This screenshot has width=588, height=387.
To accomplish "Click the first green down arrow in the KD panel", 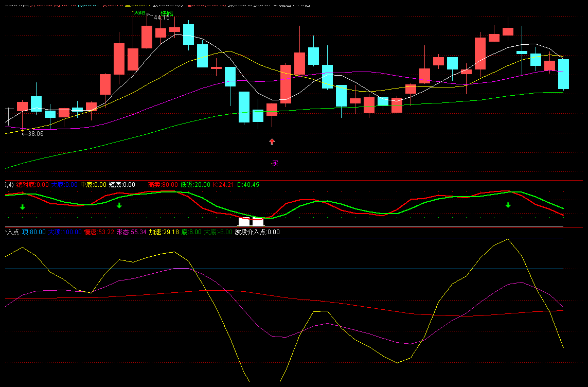I will (22, 207).
